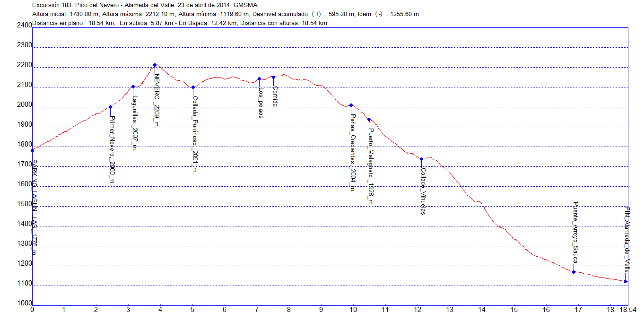
Task: Click 'Distancia en plano: 18.54 km' text
Action: (x=74, y=23)
